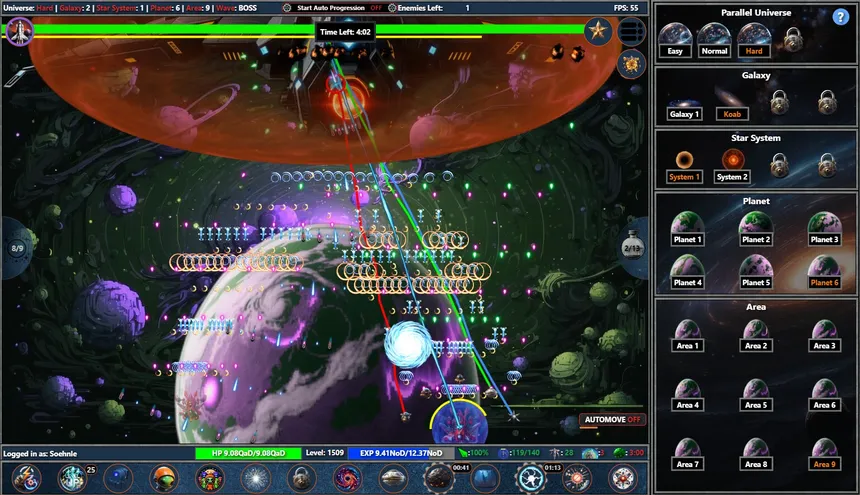Activate the white starburst skill icon
The image size is (860, 495).
256,479
